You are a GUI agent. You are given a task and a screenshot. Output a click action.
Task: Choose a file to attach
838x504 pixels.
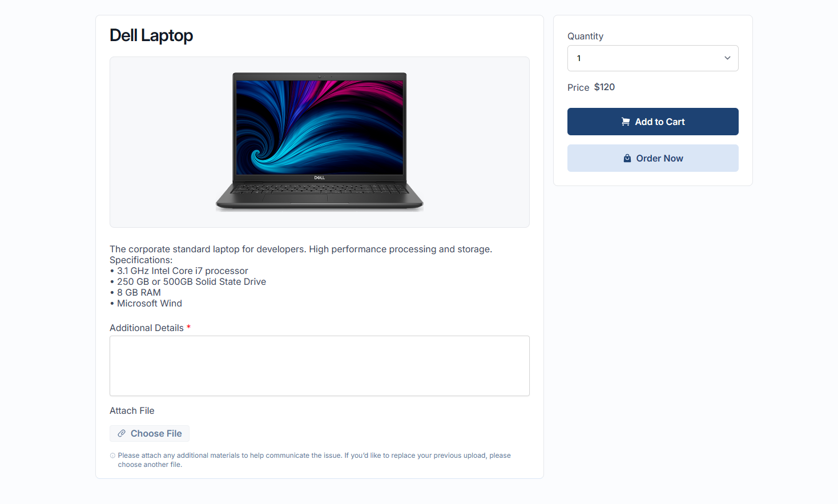pos(150,434)
